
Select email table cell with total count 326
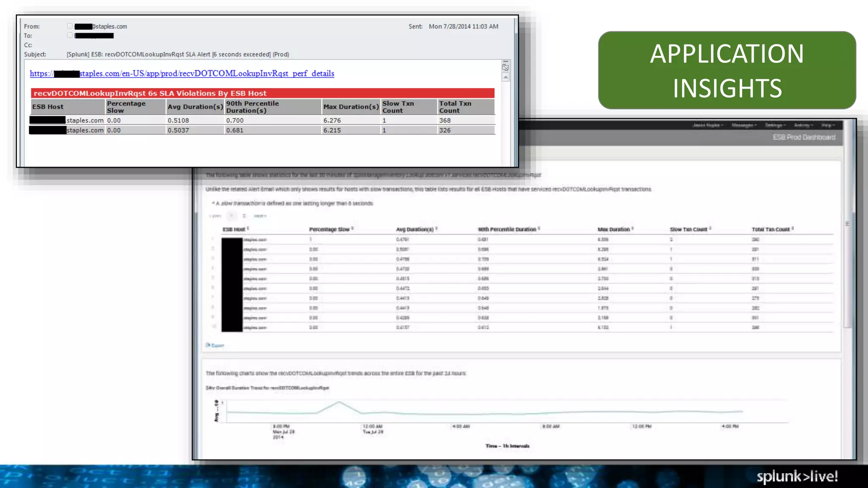(466, 130)
